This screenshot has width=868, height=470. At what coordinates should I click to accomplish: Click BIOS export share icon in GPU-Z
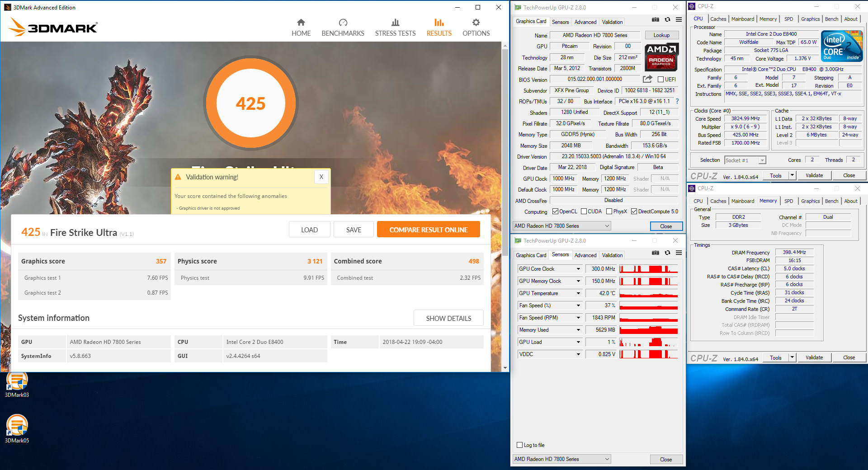[x=647, y=79]
